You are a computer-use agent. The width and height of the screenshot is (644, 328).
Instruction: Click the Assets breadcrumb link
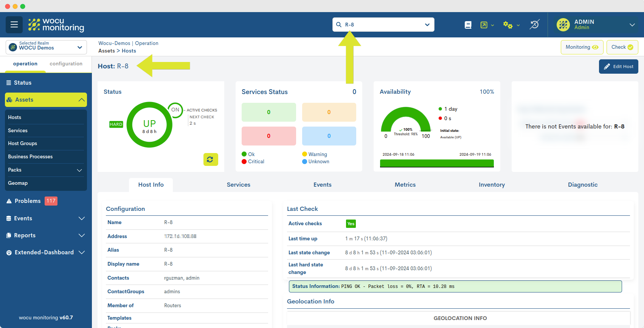[x=107, y=51]
